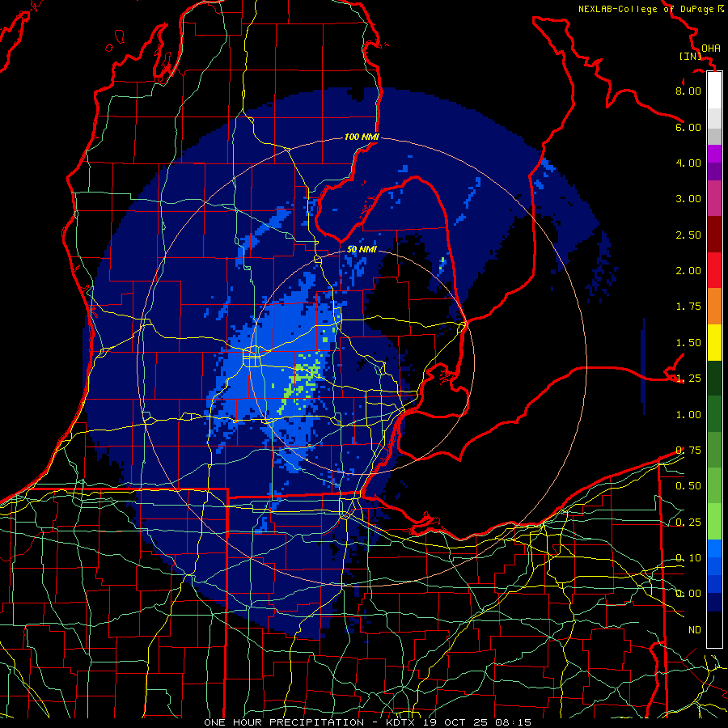Click the white swatch in color scale

click(x=714, y=91)
